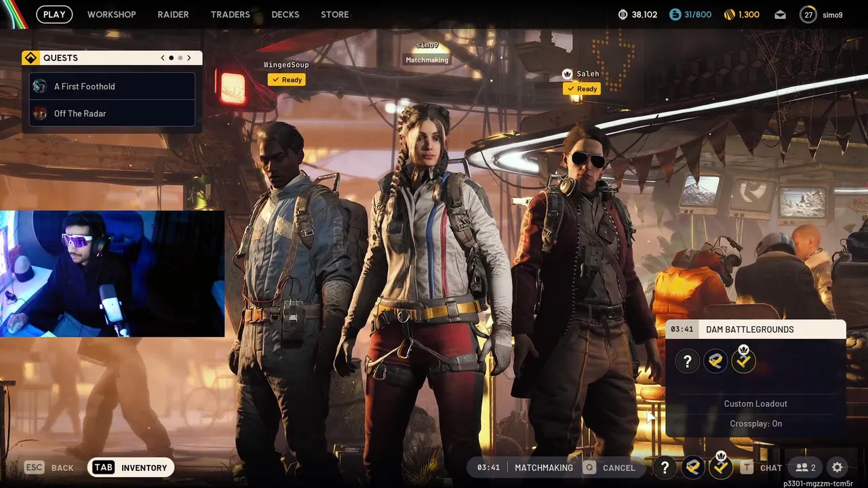Click the middle checkmark slot in Dam Battlegrounds panel
The width and height of the screenshot is (868, 488).
715,361
